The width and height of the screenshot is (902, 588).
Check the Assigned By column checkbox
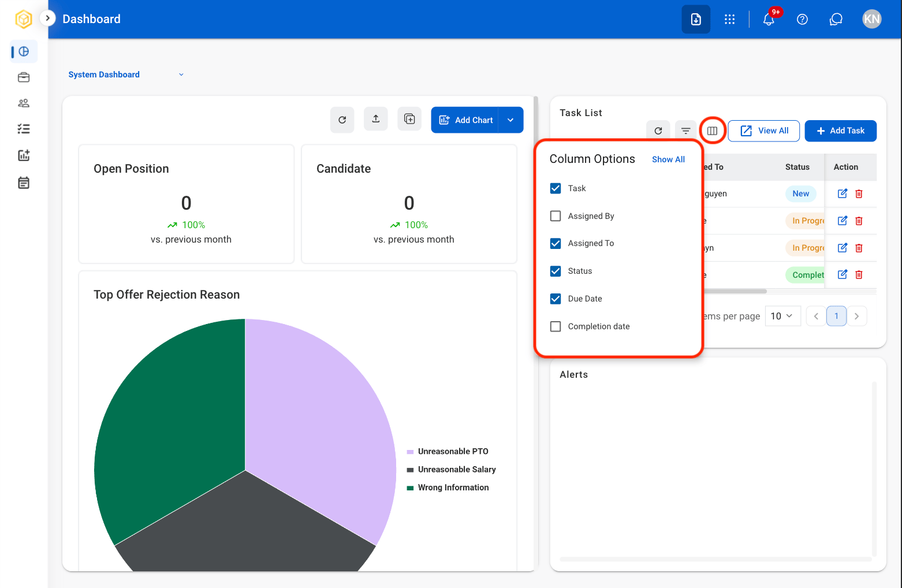(556, 216)
